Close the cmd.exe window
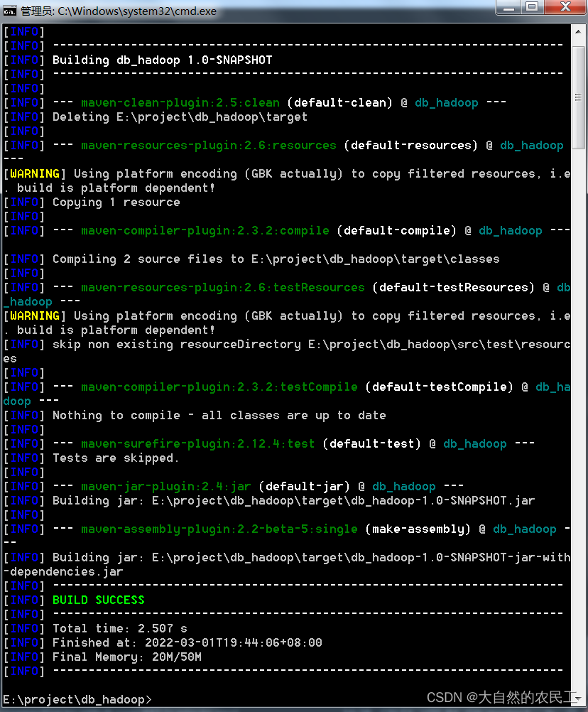The height and width of the screenshot is (712, 588). coord(565,7)
